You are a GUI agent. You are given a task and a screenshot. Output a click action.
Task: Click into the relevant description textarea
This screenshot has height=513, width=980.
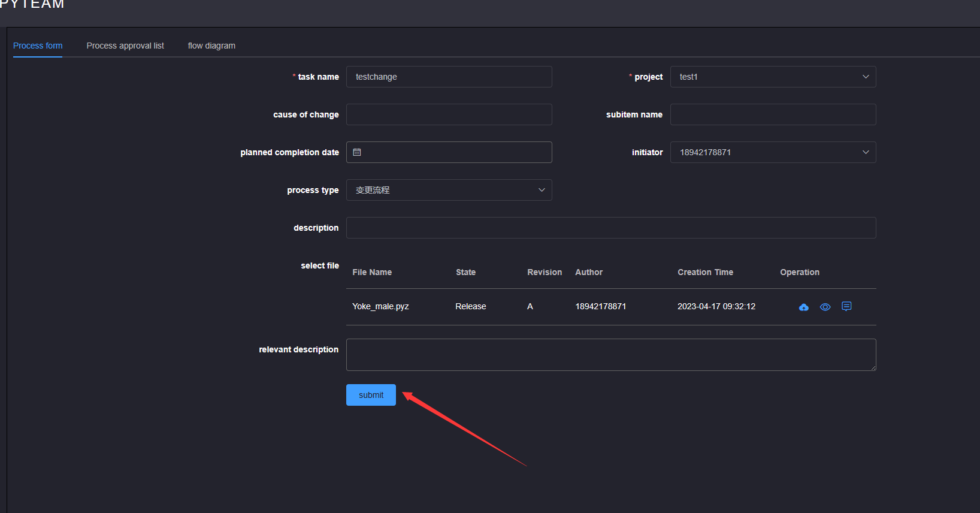[611, 355]
